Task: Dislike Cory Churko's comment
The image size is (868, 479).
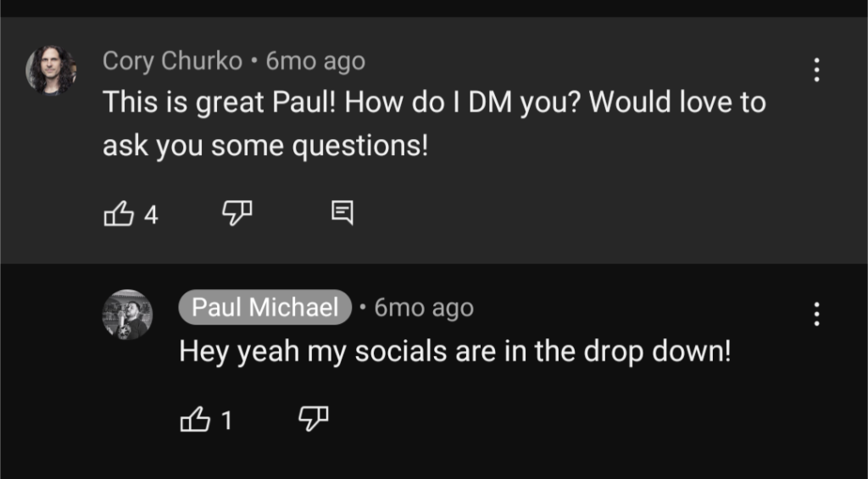Action: 236,214
